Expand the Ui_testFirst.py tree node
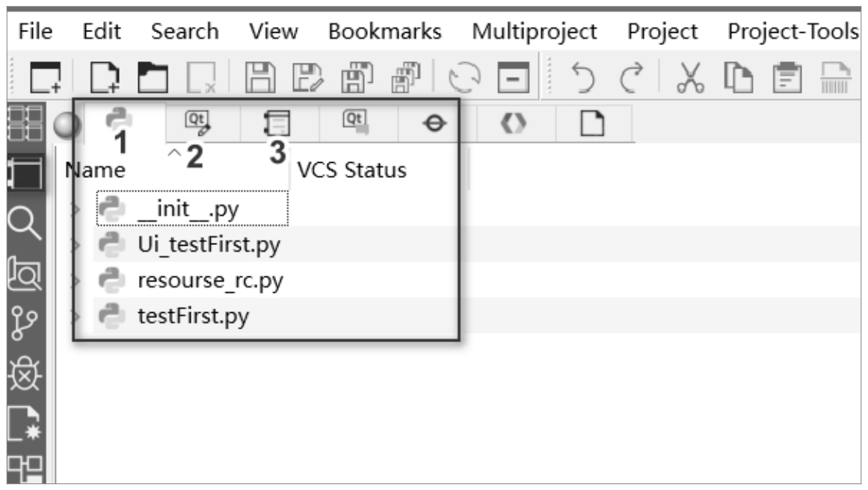Screen dimensions: 868x490 [x=76, y=245]
